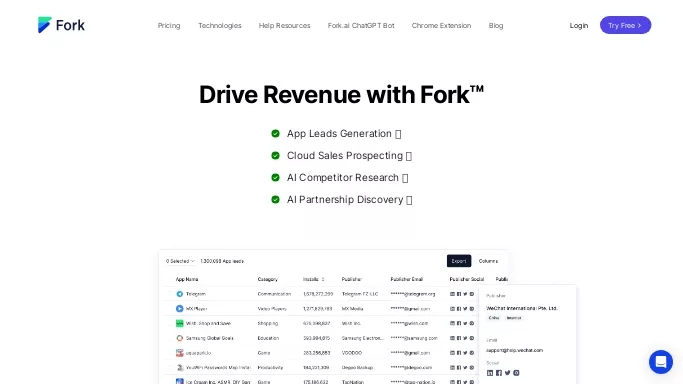Screen dimensions: 683x384
Task: Open the chat widget bubble
Action: (660, 362)
